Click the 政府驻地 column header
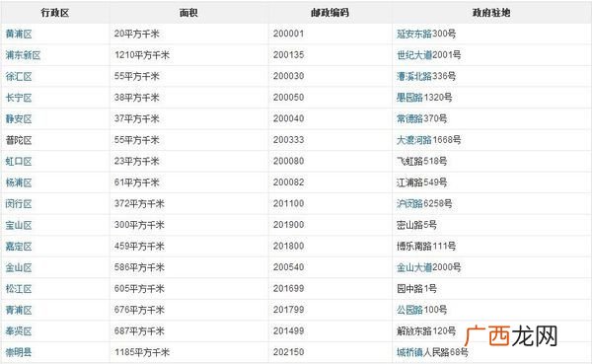The image size is (592, 364). [x=491, y=13]
